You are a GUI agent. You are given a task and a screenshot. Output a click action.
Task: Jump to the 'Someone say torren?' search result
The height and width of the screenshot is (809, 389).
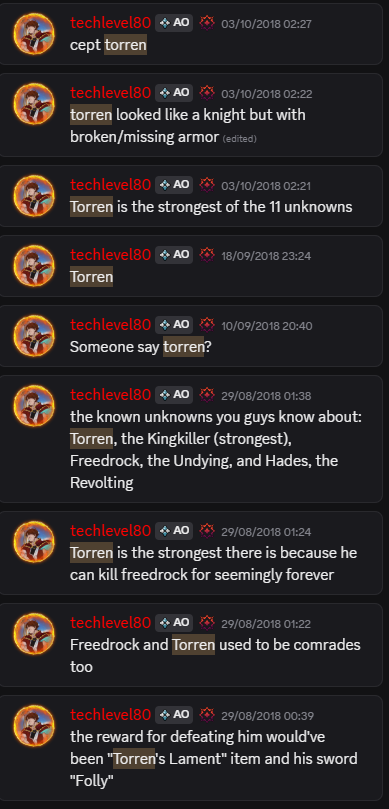coord(191,336)
